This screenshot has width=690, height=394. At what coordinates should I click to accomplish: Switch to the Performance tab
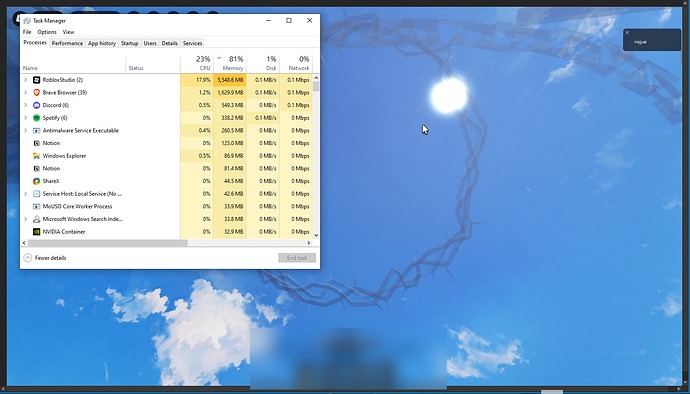point(67,43)
